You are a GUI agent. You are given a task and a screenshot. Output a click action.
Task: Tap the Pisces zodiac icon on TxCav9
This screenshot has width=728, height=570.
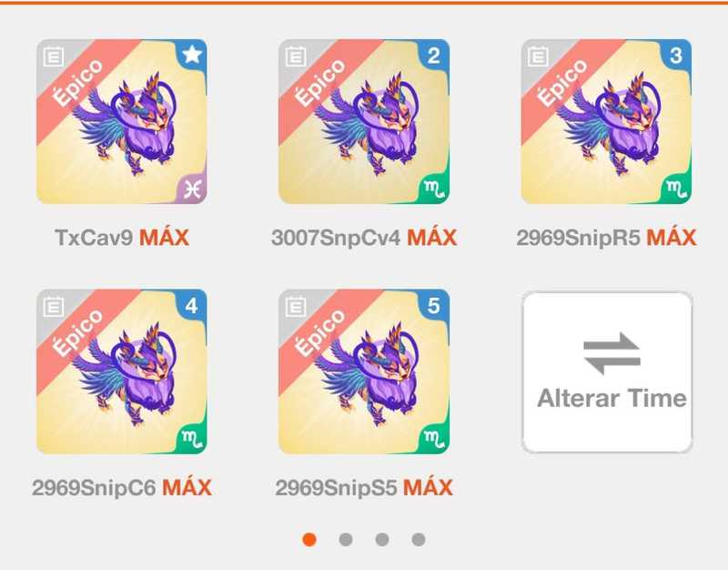click(x=192, y=189)
